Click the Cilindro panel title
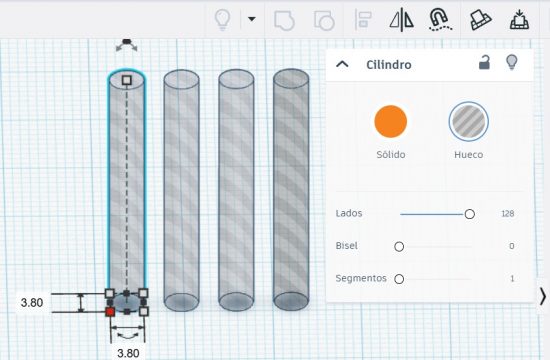Screen dimensions: 550x360 click(389, 65)
